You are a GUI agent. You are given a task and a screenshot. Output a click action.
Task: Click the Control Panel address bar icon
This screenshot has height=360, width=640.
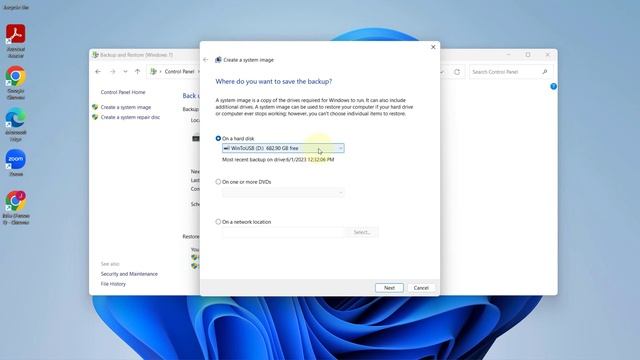[x=153, y=71]
